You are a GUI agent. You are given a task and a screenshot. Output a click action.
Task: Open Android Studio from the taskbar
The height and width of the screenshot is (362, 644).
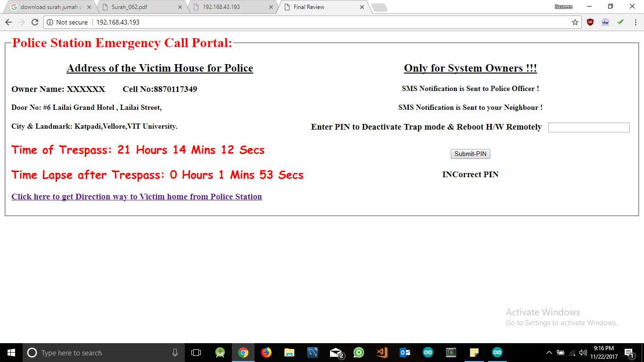pyautogui.click(x=220, y=352)
